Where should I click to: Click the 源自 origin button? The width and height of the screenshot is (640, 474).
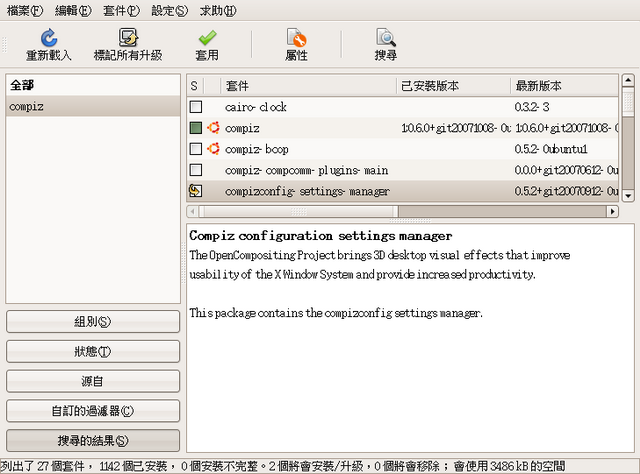[x=93, y=381]
